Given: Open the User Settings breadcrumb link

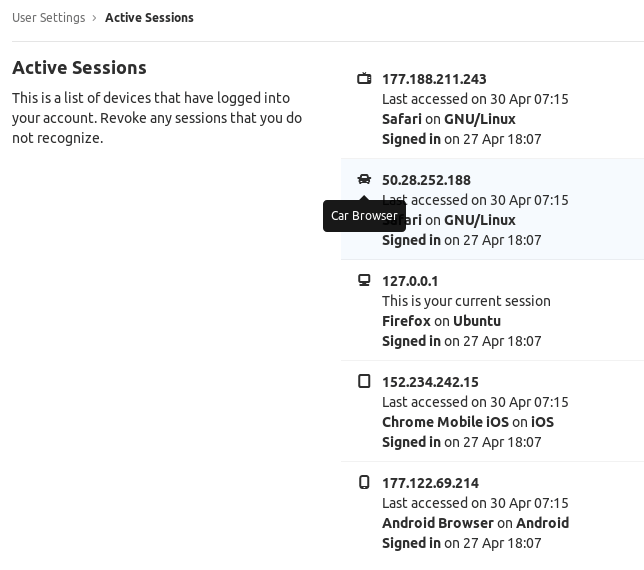Looking at the screenshot, I should click(x=48, y=18).
